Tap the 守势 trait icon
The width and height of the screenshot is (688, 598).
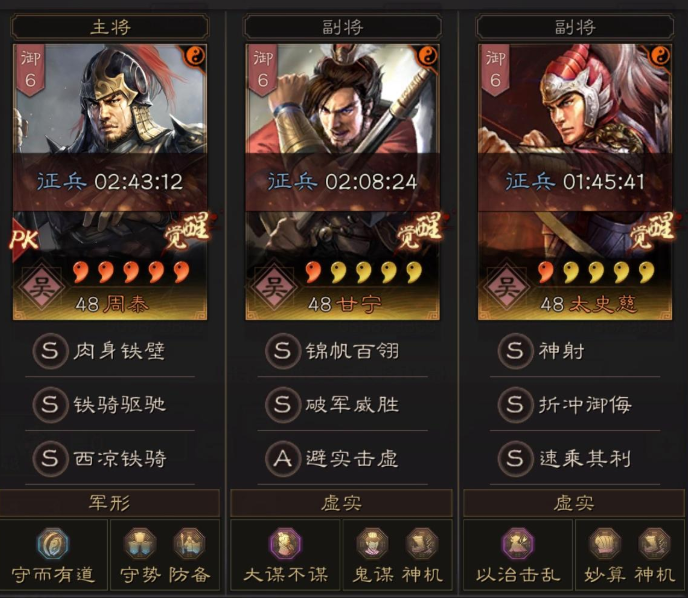(x=140, y=544)
